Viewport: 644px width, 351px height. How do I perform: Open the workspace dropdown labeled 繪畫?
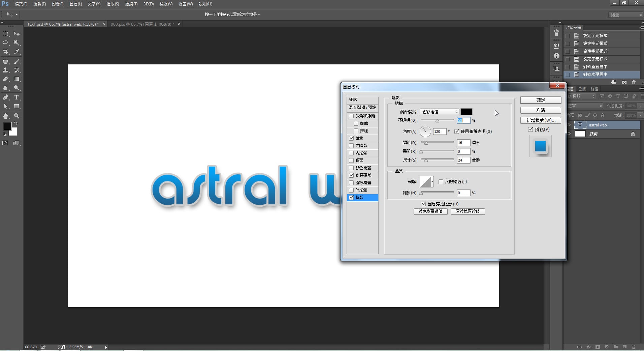(626, 14)
